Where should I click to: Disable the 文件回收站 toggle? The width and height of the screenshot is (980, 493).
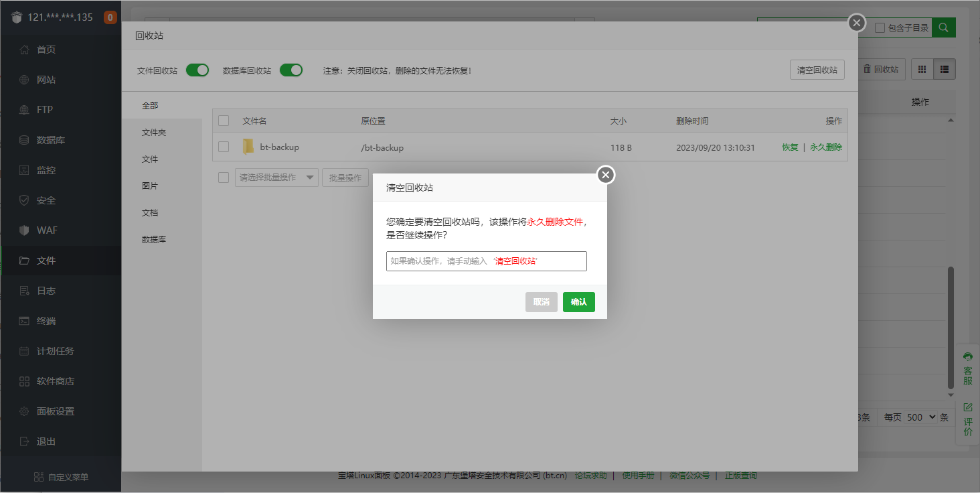tap(197, 69)
